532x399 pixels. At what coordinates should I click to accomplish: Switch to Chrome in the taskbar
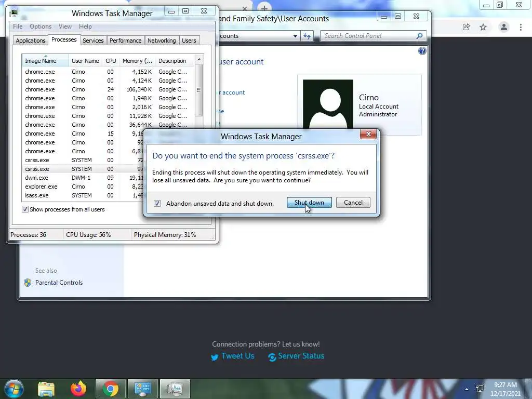[111, 389]
